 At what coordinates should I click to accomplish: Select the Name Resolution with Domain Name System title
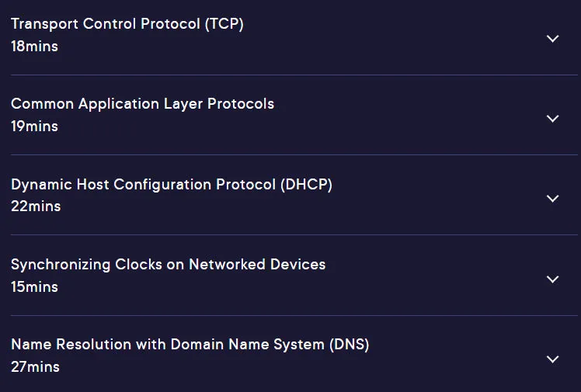pos(190,345)
